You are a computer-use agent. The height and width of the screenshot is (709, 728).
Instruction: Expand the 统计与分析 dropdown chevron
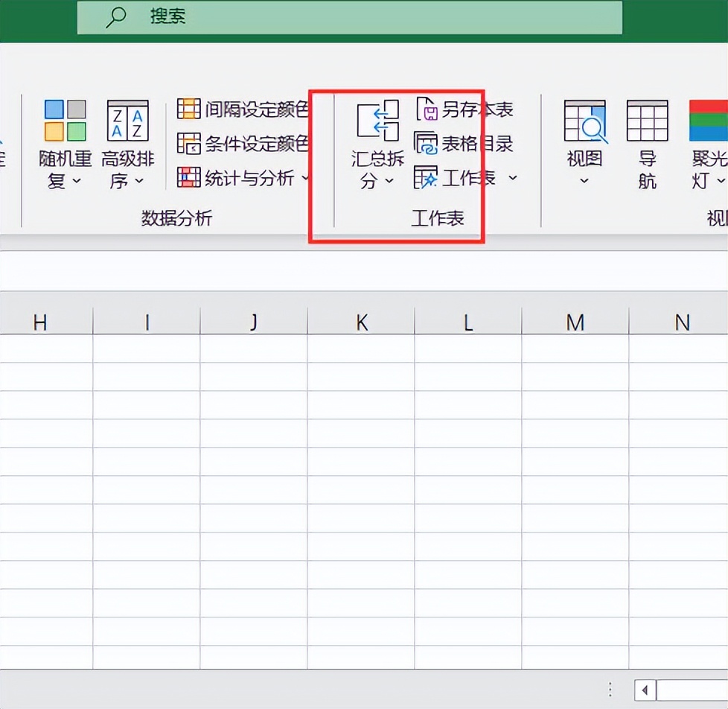pos(305,179)
